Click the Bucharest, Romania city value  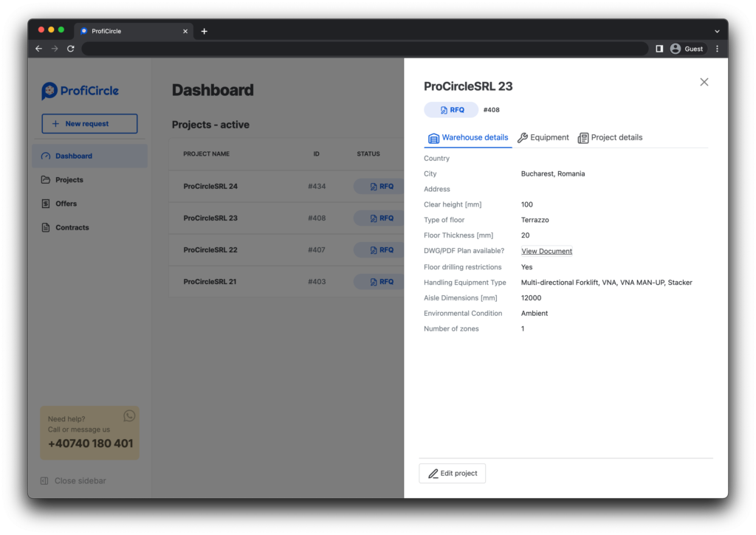[553, 174]
